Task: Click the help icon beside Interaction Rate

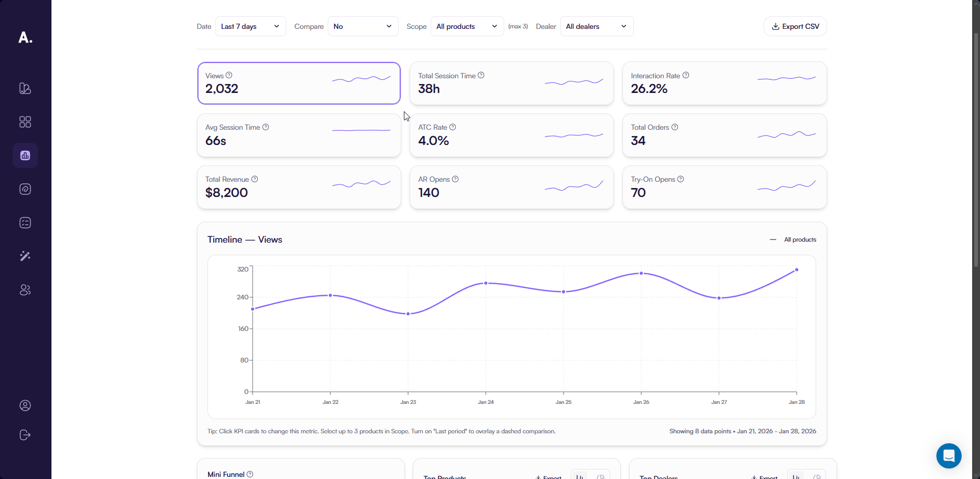Action: pyautogui.click(x=686, y=76)
